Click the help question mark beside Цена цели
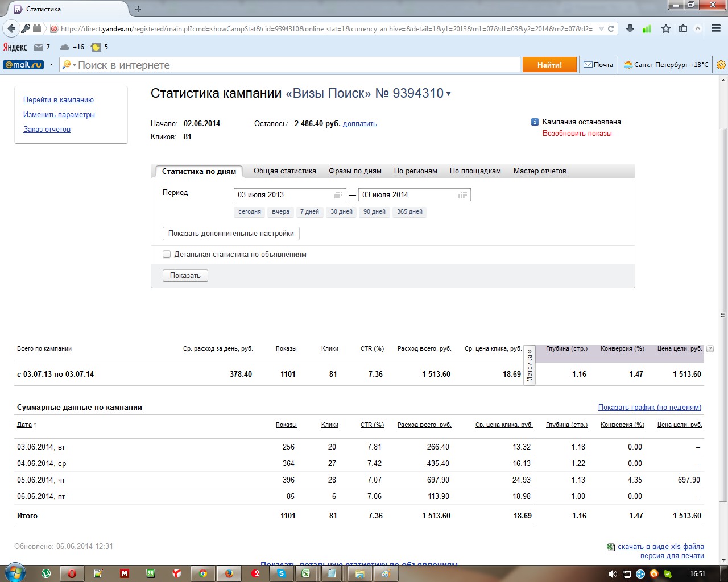728x582 pixels. [x=709, y=349]
